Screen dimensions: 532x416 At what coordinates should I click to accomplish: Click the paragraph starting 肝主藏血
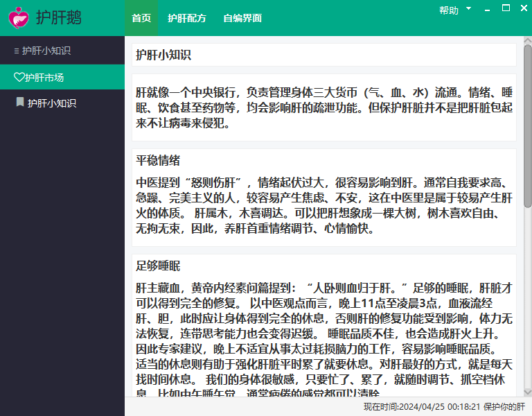click(x=324, y=338)
